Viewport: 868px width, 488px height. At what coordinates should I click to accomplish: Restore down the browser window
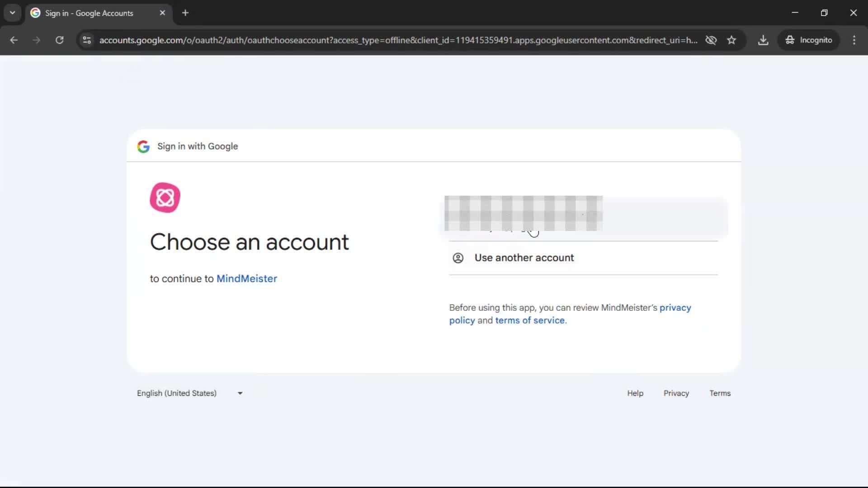point(824,13)
